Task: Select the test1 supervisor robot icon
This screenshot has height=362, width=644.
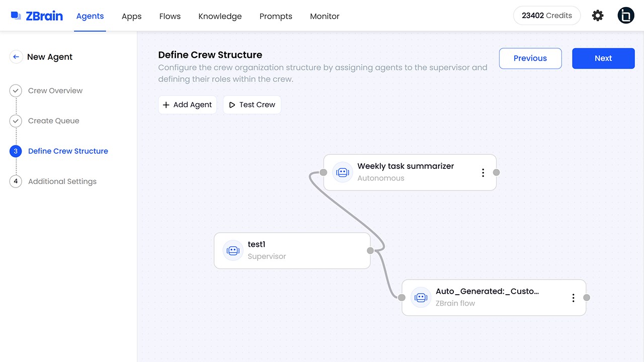Action: pyautogui.click(x=233, y=250)
